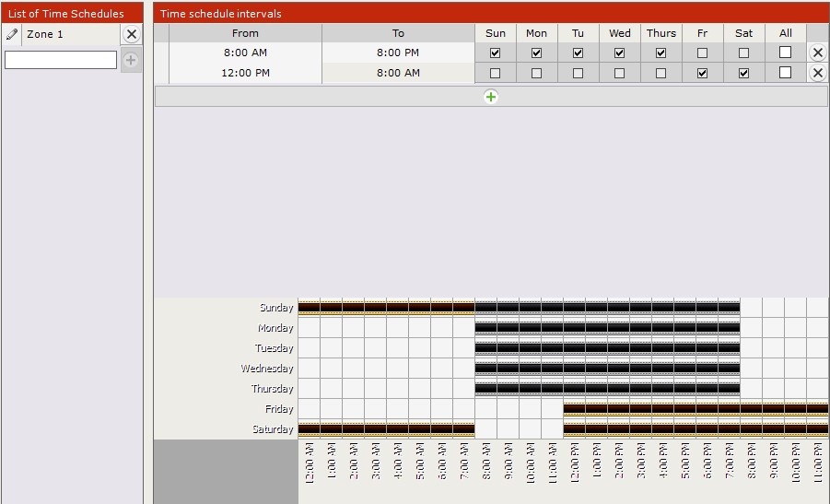The height and width of the screenshot is (504, 830).
Task: Edit the 8:00 AM From time cell
Action: [245, 53]
